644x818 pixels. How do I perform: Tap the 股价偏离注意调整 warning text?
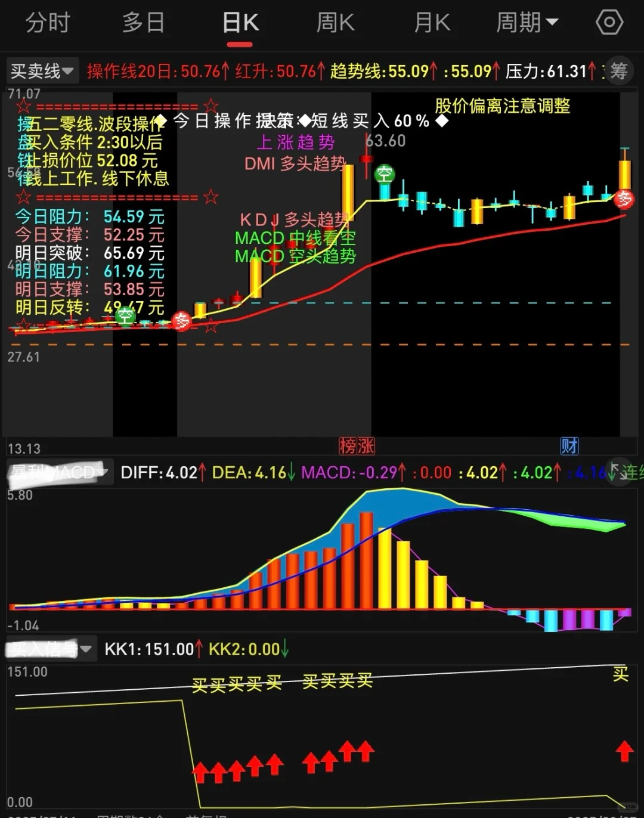503,106
